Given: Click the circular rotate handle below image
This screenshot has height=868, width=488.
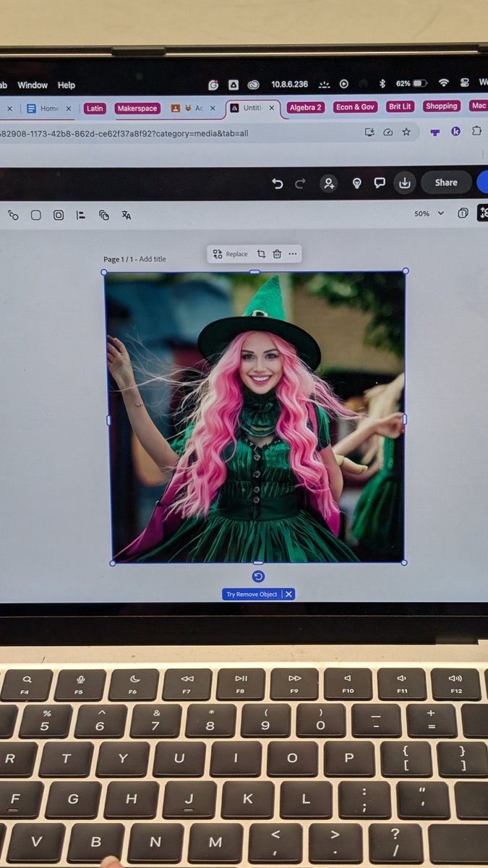Looking at the screenshot, I should tap(258, 576).
